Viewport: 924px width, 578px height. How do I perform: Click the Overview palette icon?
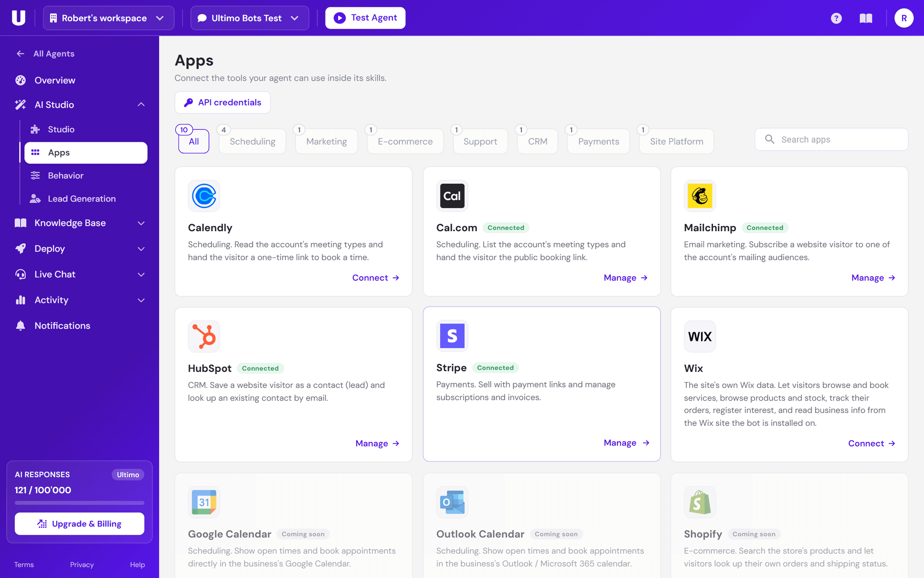click(21, 80)
